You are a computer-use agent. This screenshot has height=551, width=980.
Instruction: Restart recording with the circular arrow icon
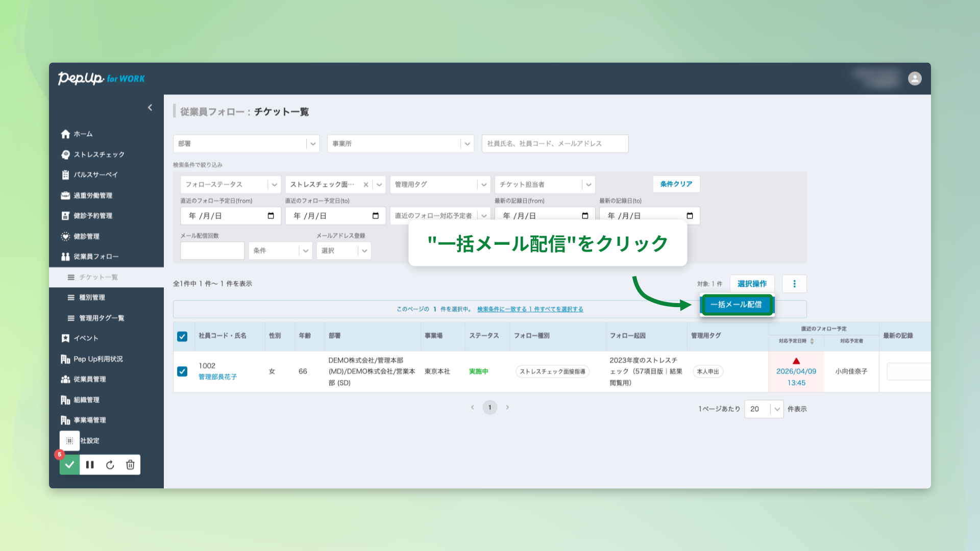(110, 465)
